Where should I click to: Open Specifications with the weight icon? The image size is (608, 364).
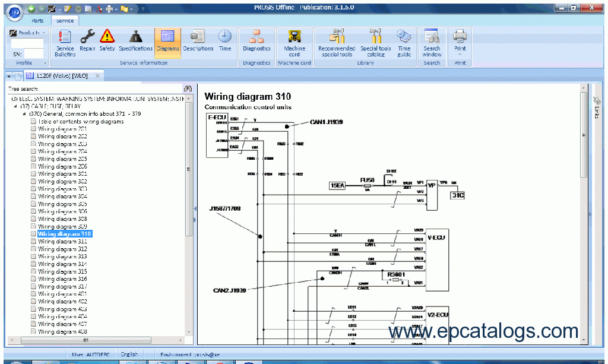(x=135, y=40)
